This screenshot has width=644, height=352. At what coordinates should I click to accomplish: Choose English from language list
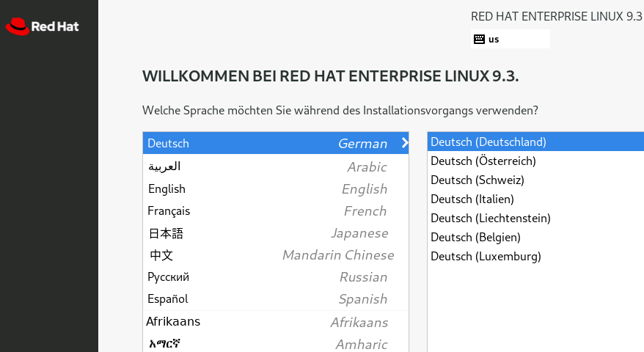275,188
